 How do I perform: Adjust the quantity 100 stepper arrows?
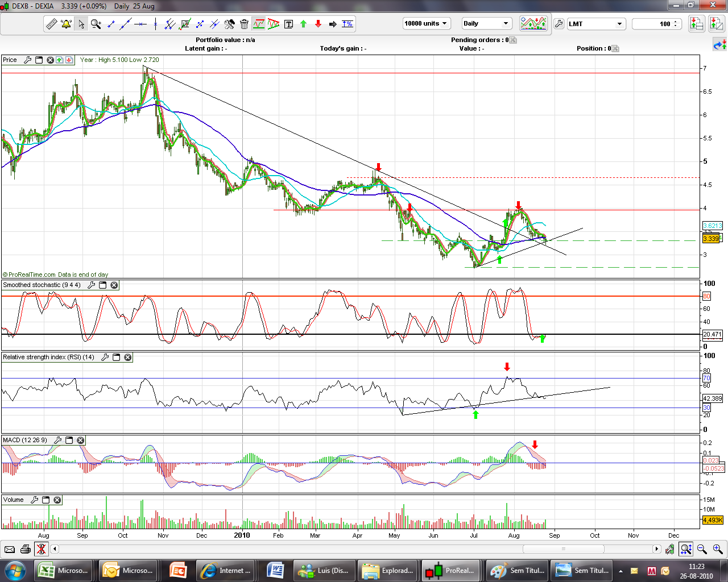[676, 24]
